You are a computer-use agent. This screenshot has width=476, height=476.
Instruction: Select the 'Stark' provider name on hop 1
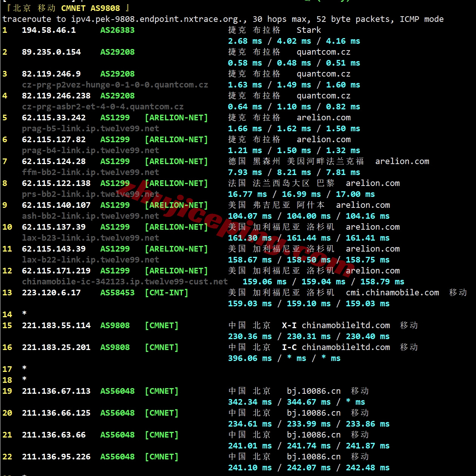pos(309,30)
